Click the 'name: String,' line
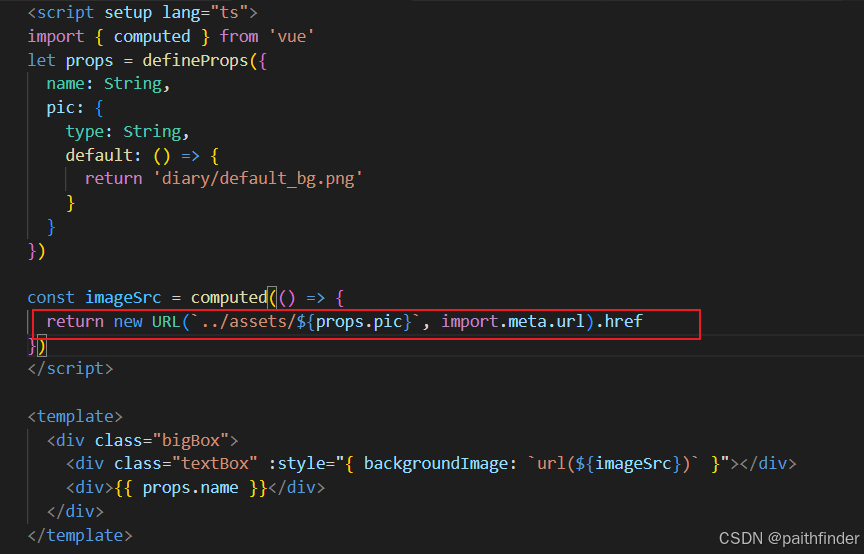The width and height of the screenshot is (864, 554). click(109, 84)
